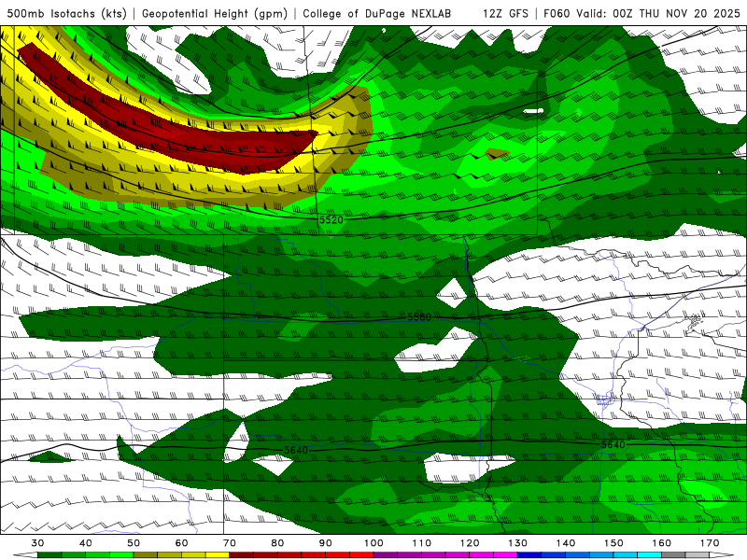Pick the bright red 95-100 kt color bar swatch
Viewport: 747px width, 560px height.
361,555
